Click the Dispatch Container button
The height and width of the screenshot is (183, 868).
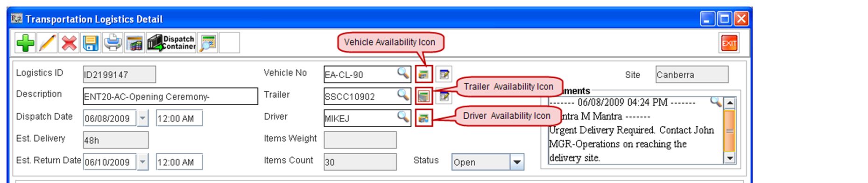coord(171,43)
